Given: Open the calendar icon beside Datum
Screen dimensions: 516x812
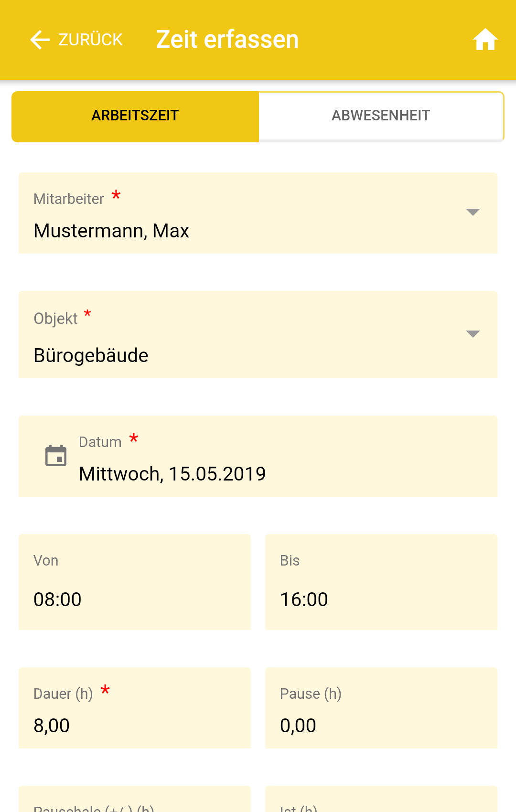Looking at the screenshot, I should click(x=56, y=456).
